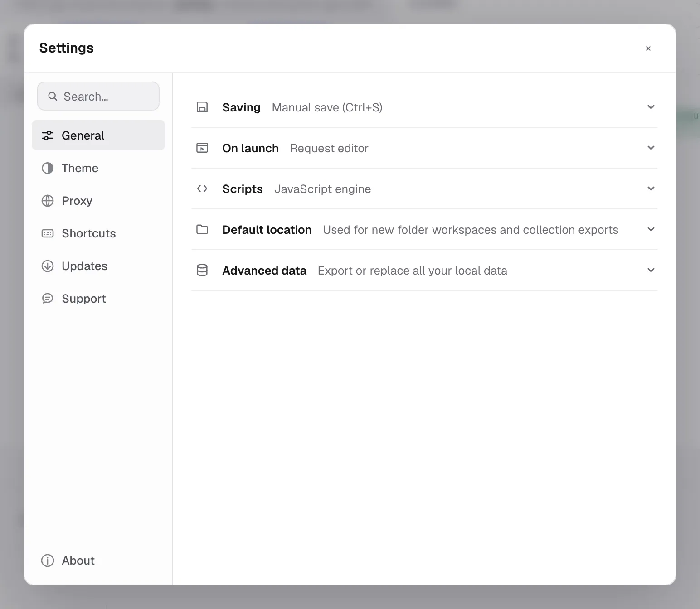Expand the Default location chevron
Viewport: 700px width, 609px height.
651,229
